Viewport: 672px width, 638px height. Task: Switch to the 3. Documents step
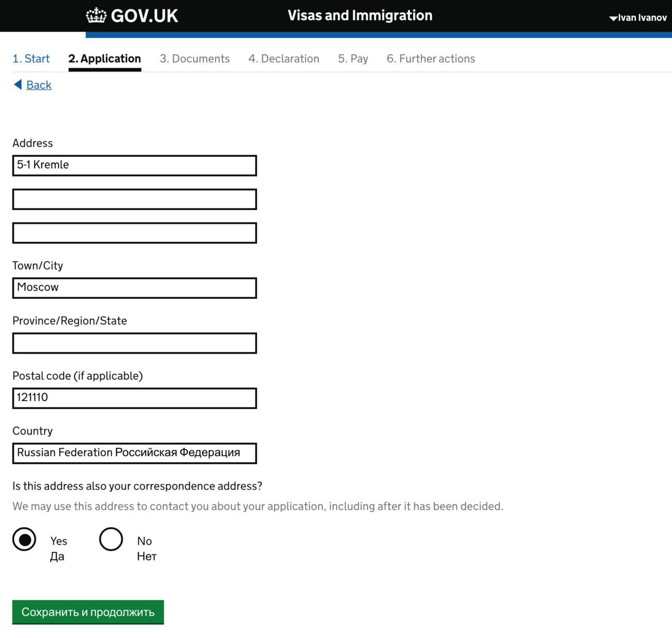195,58
